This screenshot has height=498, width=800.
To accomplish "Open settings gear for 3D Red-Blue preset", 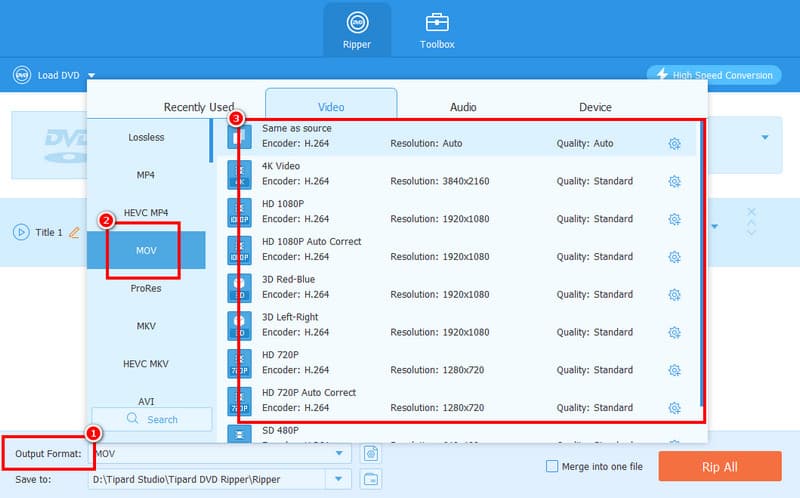I will [x=674, y=295].
